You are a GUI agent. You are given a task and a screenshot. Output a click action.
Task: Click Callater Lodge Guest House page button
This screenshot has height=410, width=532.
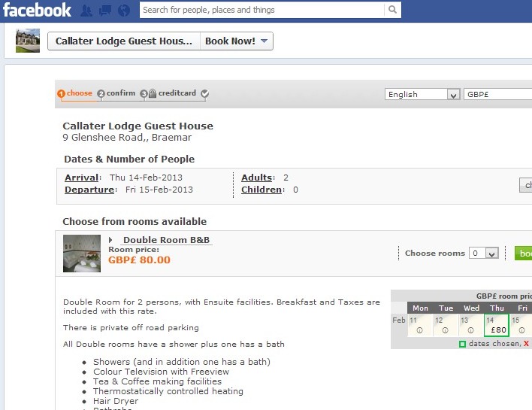point(124,41)
